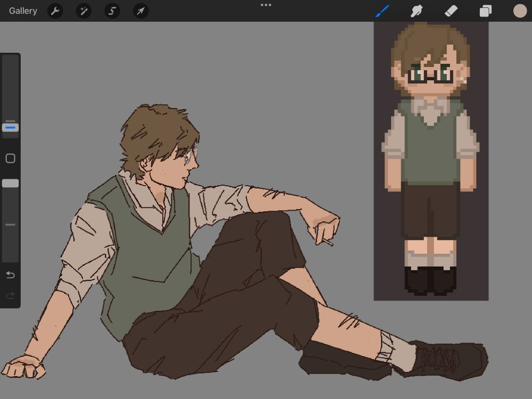Image resolution: width=532 pixels, height=399 pixels.
Task: Activate the Transform arrow tool
Action: (140, 11)
